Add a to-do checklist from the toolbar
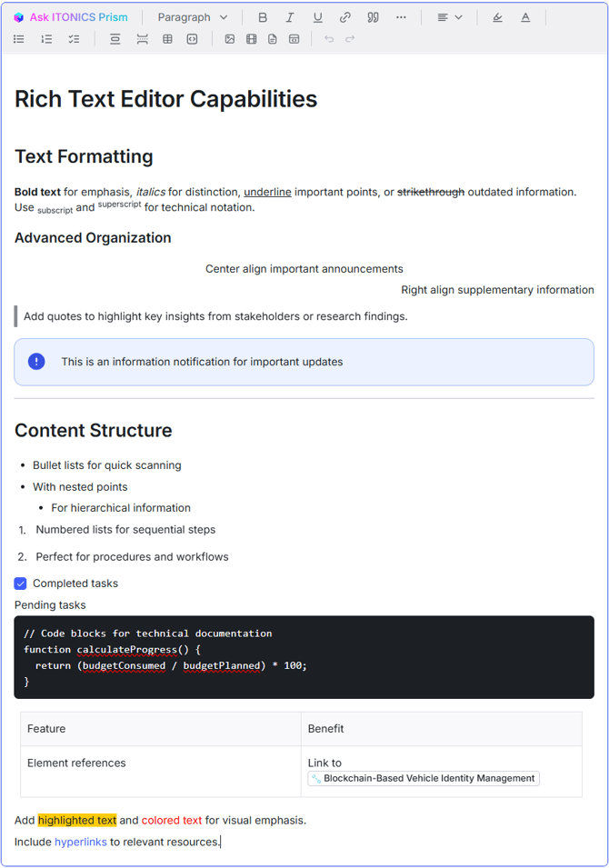This screenshot has height=868, width=609. 74,39
